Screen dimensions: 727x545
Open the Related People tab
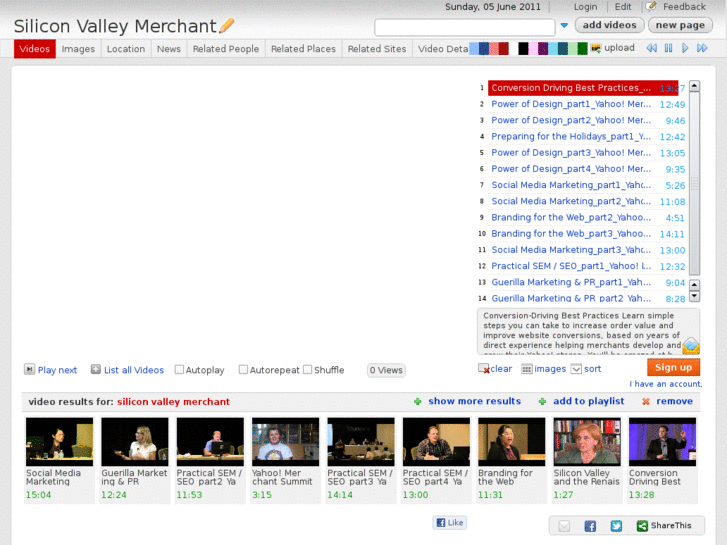pos(226,49)
